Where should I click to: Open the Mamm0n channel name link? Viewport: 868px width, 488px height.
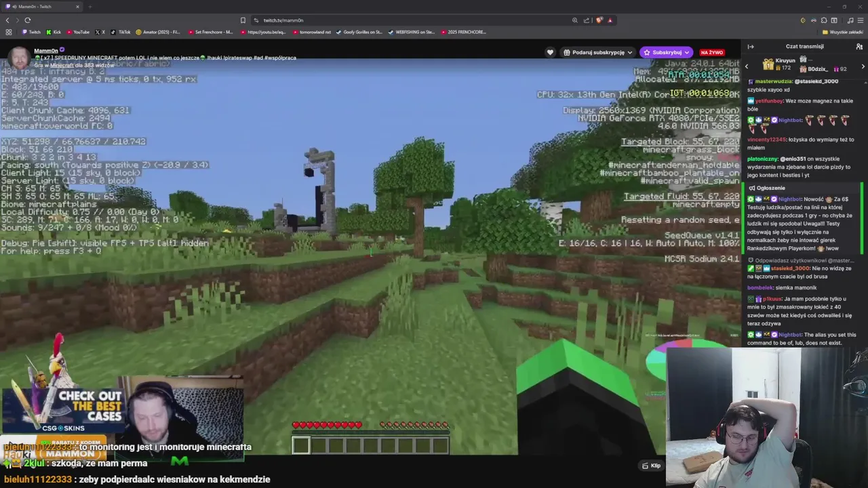click(x=46, y=51)
